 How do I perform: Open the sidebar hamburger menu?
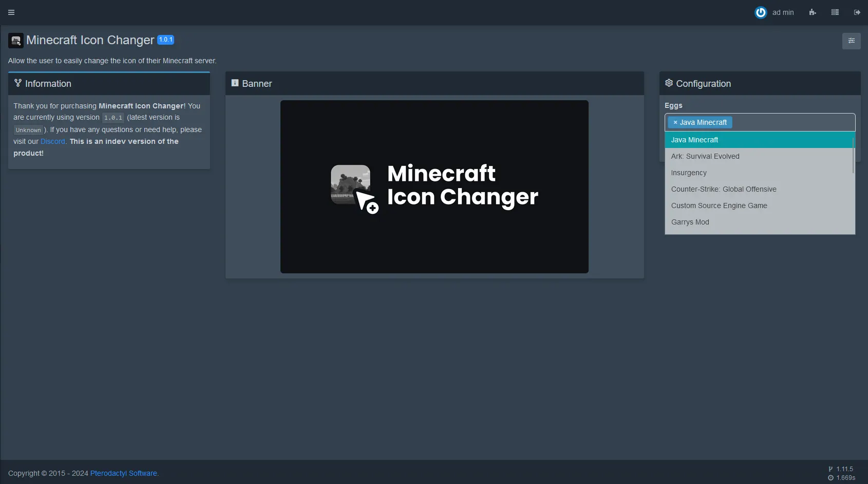[x=11, y=12]
